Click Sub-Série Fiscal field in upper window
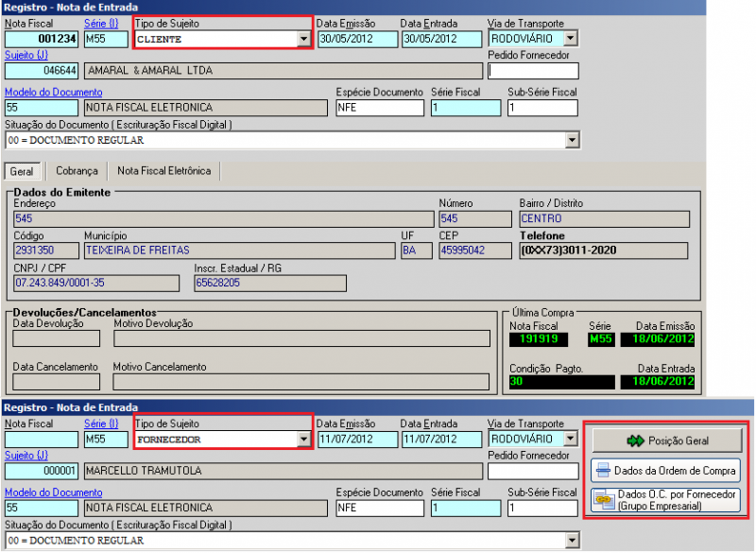756x553 pixels. (542, 108)
